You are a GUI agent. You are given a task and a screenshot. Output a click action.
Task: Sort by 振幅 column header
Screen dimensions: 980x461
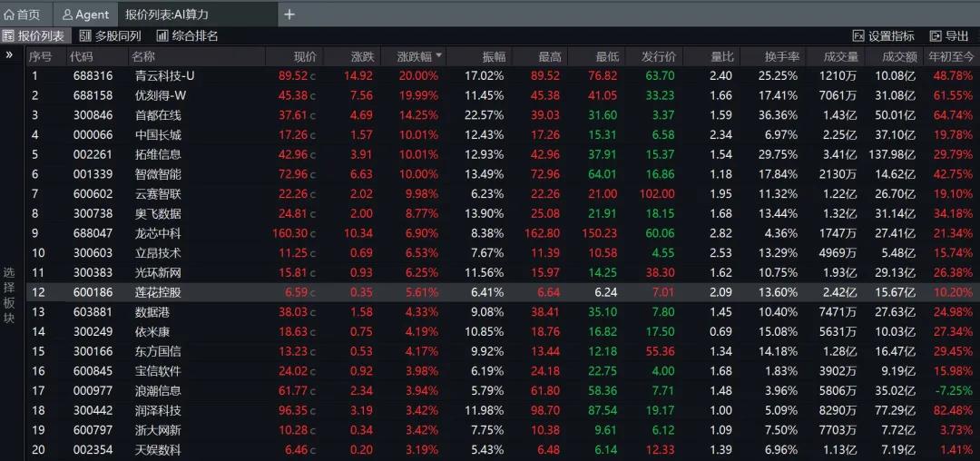[494, 57]
